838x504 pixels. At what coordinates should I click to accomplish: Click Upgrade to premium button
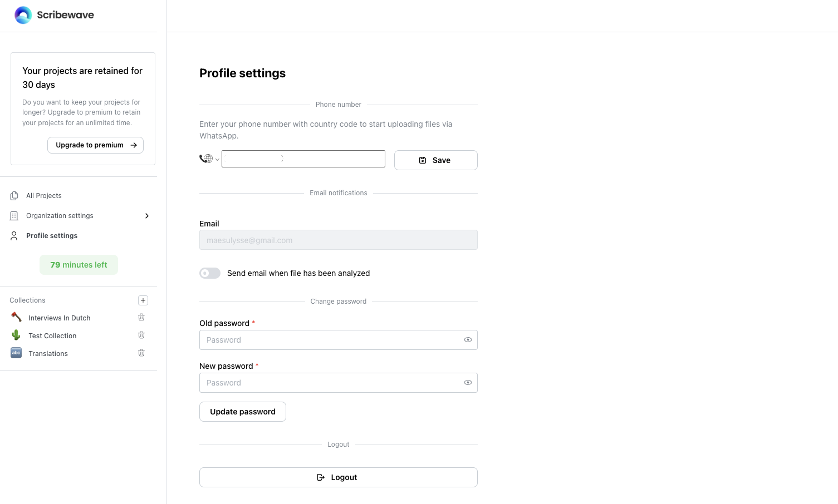95,145
